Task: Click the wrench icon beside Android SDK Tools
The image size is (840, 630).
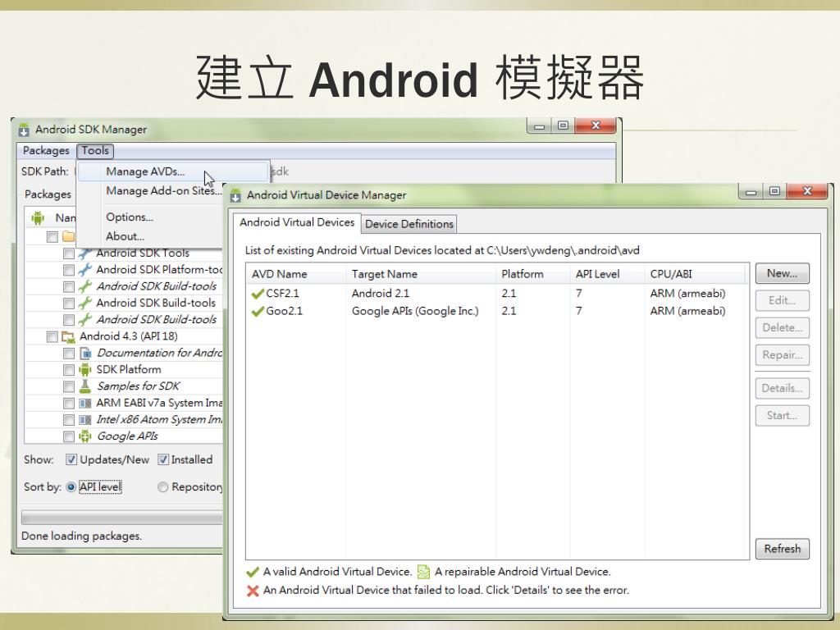Action: point(84,253)
